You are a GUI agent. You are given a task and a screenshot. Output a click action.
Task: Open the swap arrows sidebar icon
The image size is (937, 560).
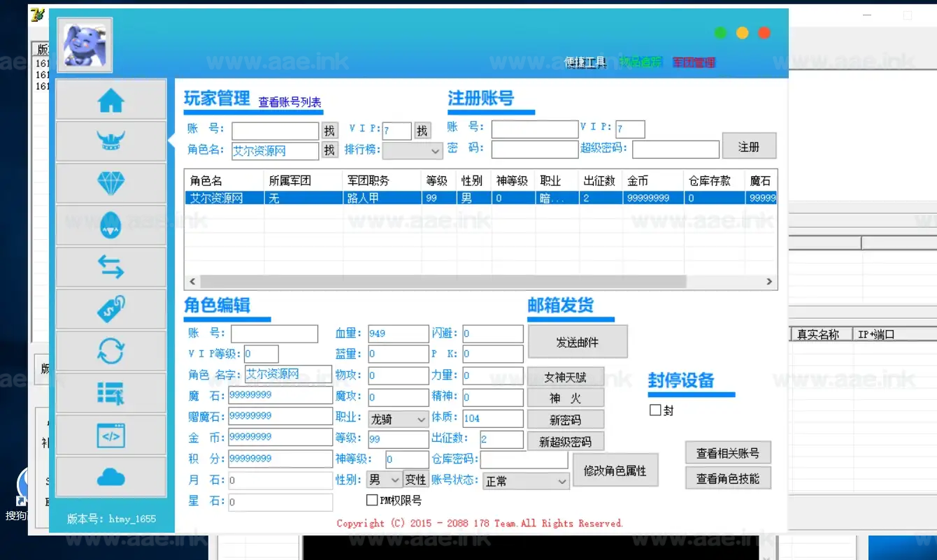110,267
